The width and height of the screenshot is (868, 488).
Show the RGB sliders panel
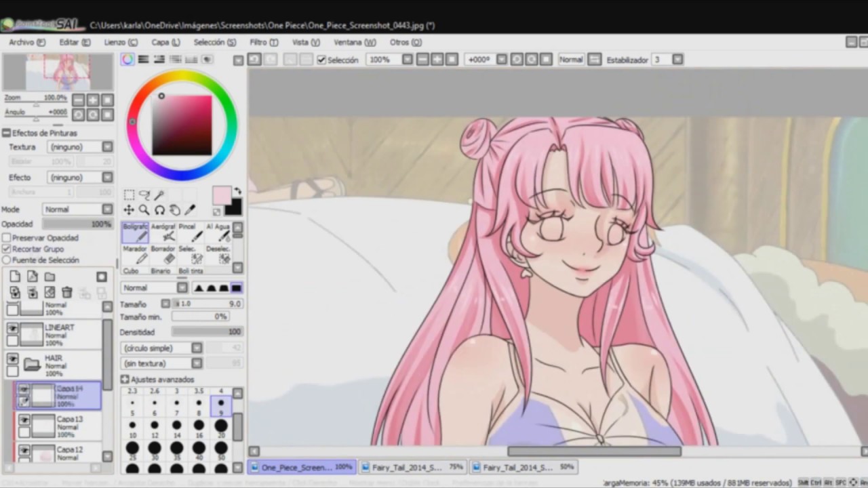tap(144, 60)
